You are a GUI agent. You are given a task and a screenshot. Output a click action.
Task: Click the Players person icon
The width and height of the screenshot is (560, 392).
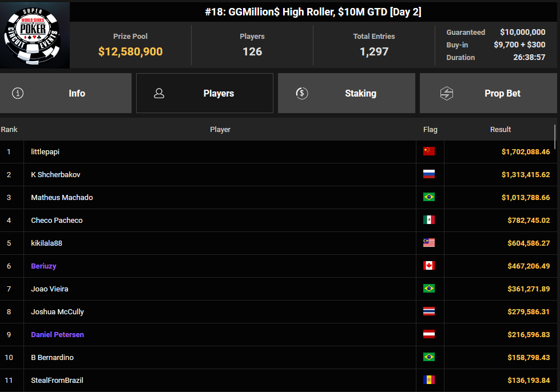(160, 93)
